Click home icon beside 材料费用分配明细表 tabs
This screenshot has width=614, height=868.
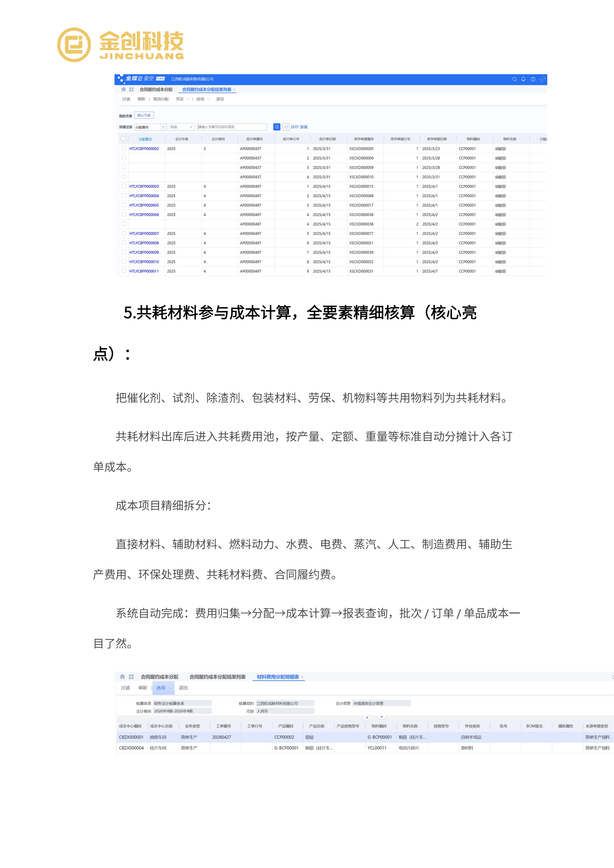click(122, 677)
